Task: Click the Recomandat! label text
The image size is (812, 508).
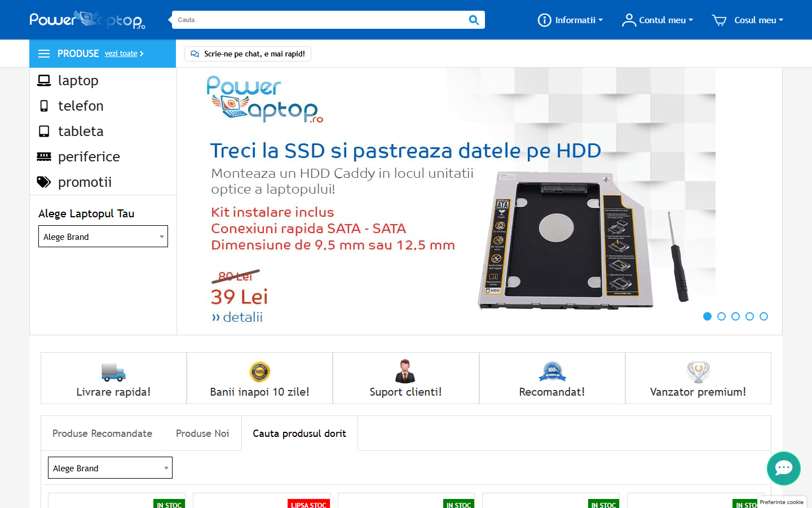Action: 552,392
